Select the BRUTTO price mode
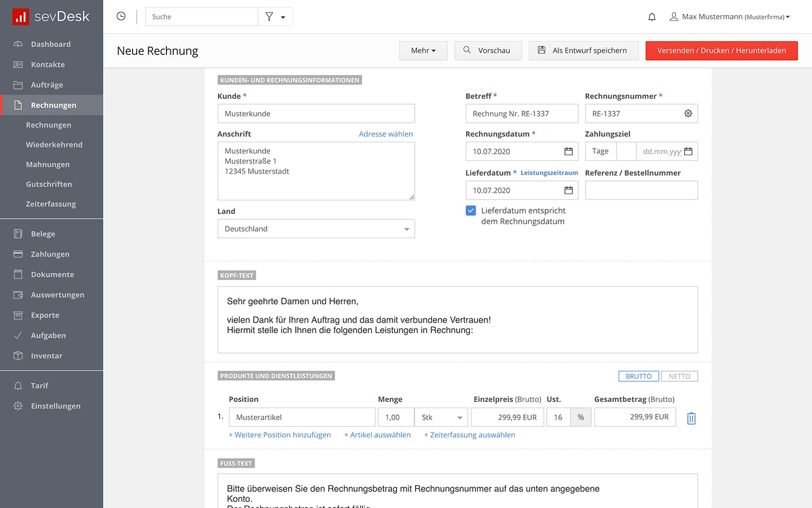 (x=638, y=376)
